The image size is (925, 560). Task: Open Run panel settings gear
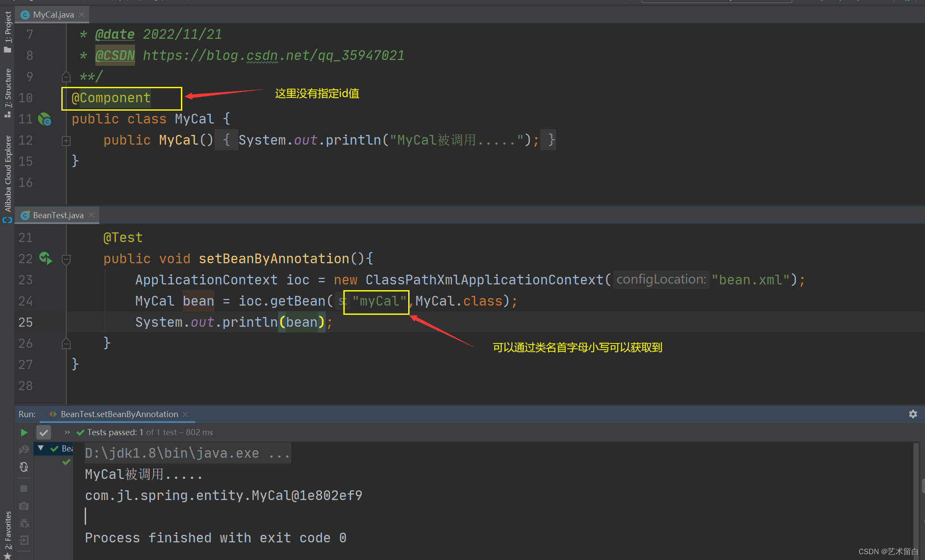pos(913,414)
